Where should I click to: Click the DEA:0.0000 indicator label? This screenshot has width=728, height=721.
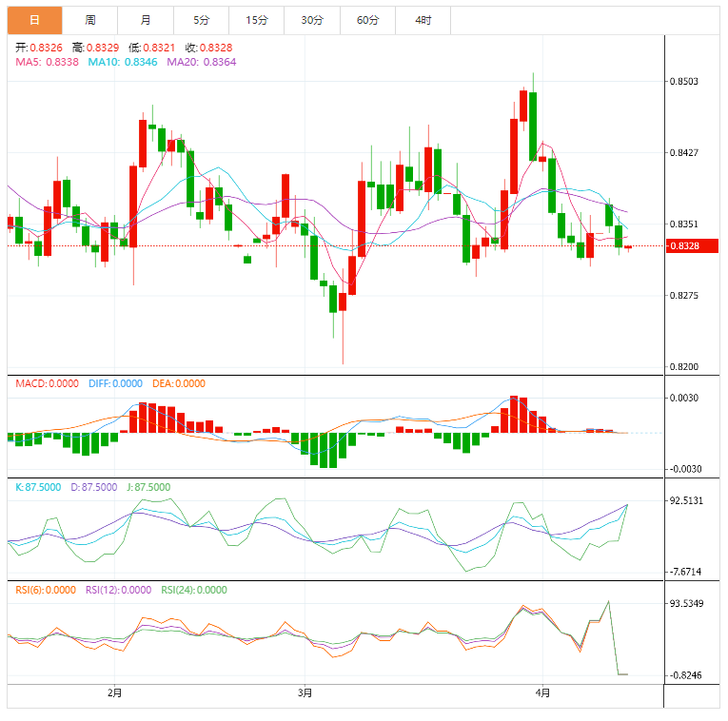click(179, 383)
